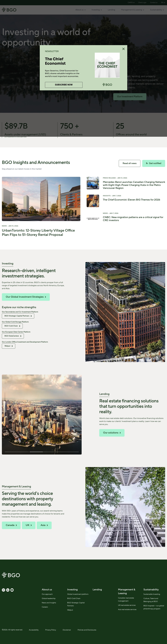Click the Our solutions button
The width and height of the screenshot is (167, 644).
point(112,433)
